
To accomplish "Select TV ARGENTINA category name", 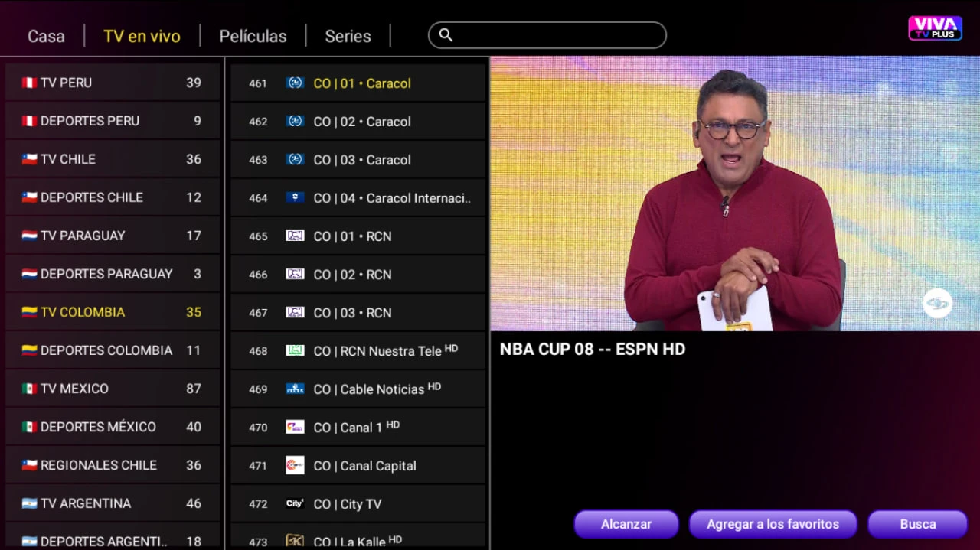I will tap(86, 503).
